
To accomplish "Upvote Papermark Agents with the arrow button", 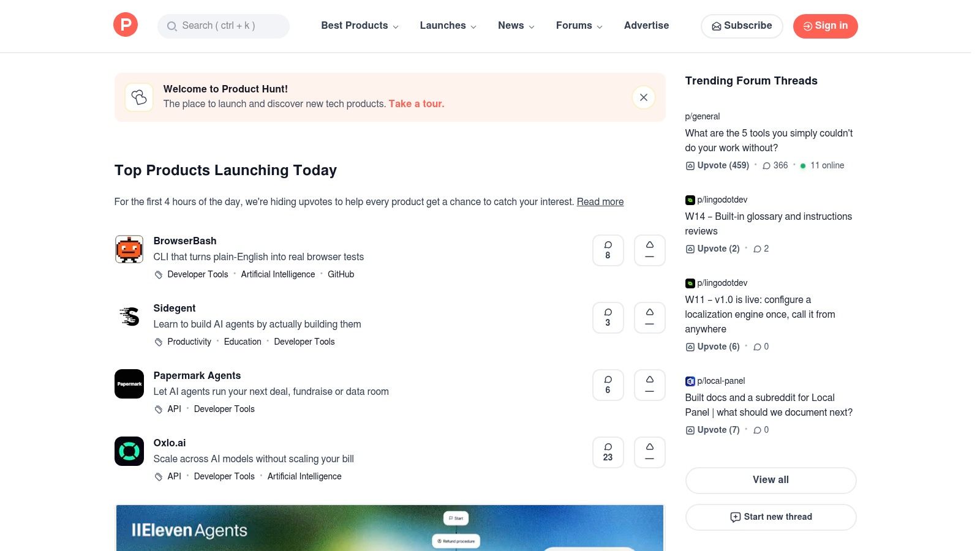I will 649,385.
